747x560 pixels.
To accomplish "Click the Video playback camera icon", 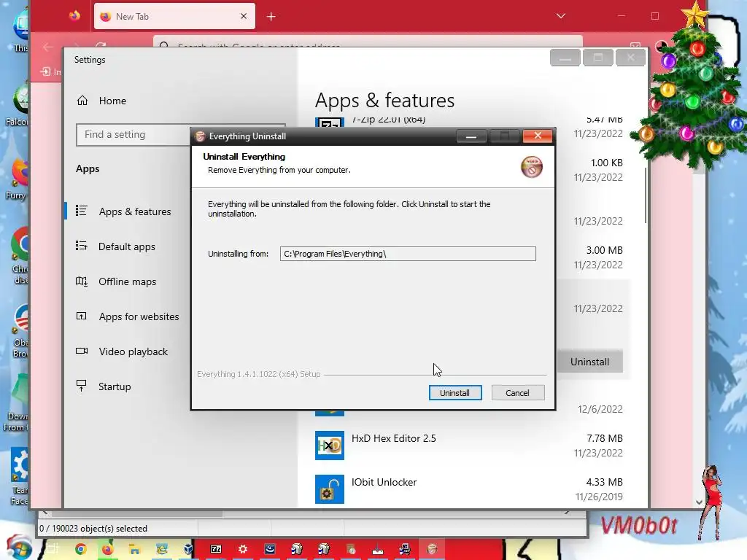I will pos(82,351).
